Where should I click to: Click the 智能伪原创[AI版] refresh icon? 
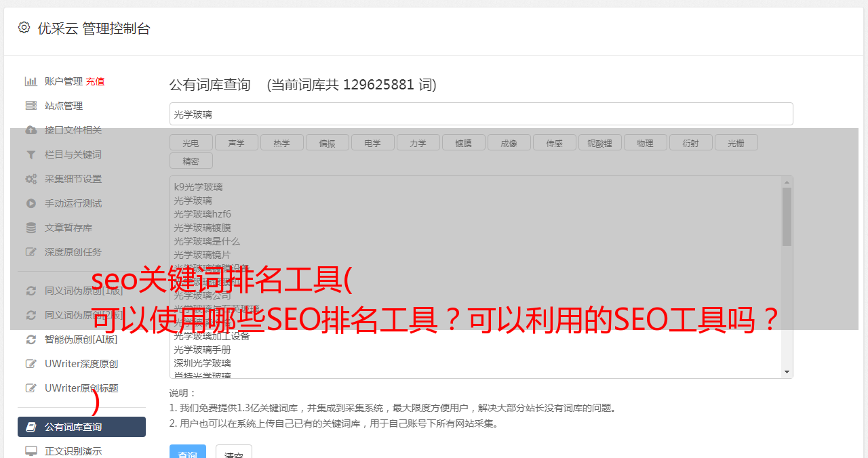31,339
